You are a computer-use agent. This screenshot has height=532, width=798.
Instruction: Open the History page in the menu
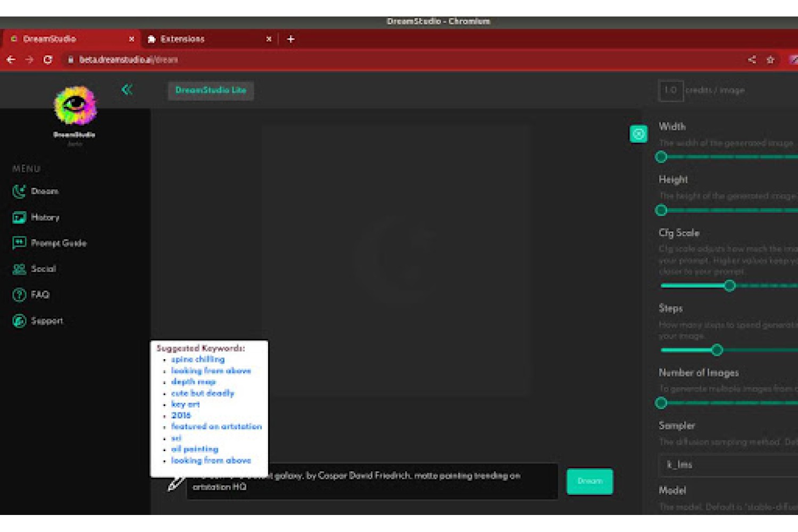coord(36,217)
